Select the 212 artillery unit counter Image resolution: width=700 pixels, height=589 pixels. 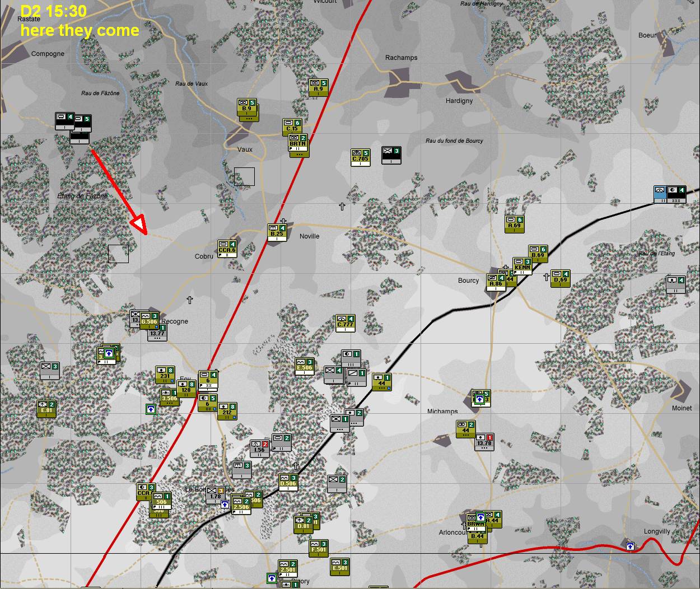[227, 411]
